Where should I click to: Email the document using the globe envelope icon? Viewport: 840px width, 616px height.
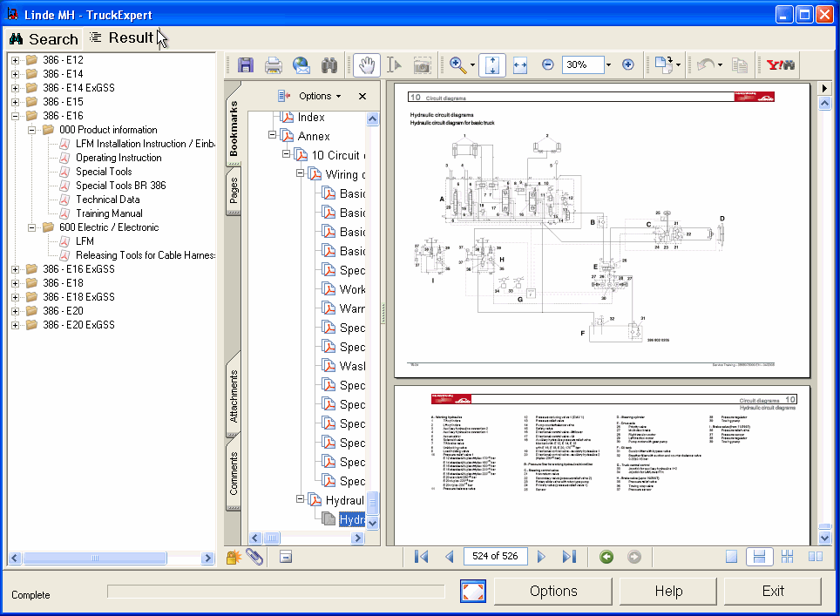coord(301,65)
